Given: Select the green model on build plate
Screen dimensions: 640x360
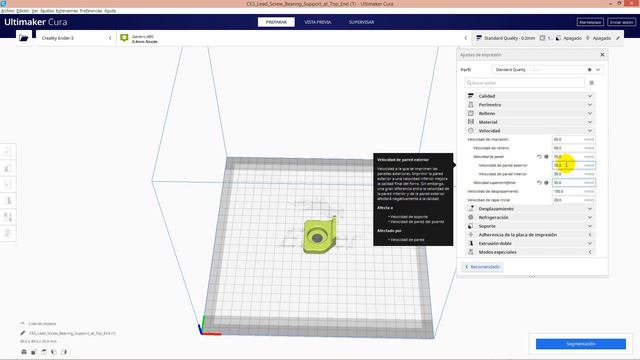Looking at the screenshot, I should click(x=319, y=236).
